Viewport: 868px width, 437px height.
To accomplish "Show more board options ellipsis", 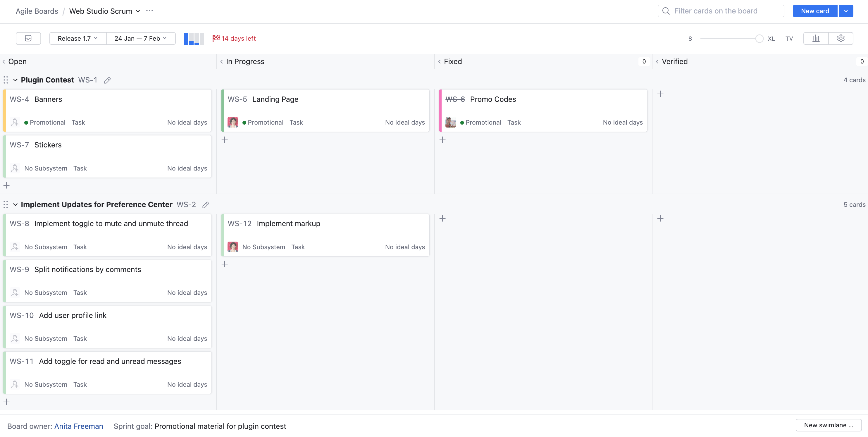I will click(150, 11).
